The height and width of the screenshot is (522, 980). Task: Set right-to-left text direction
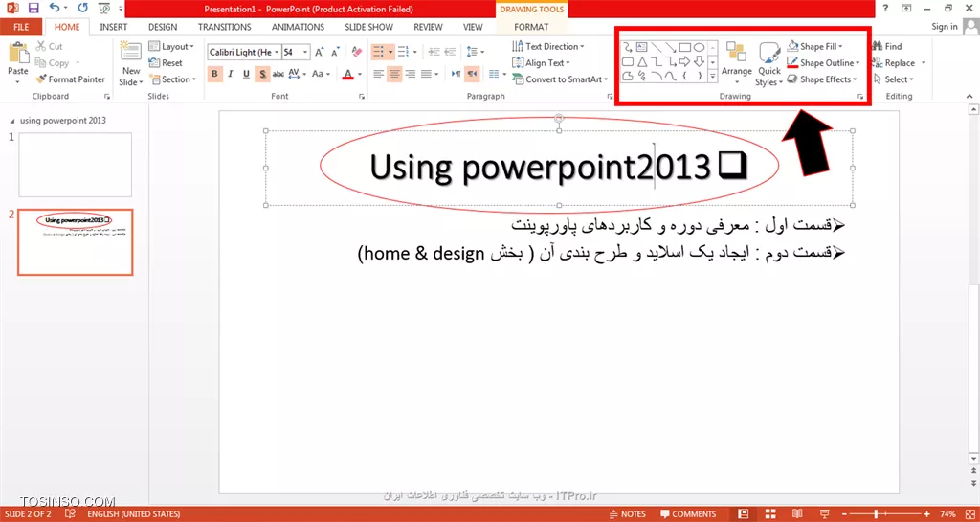[473, 74]
